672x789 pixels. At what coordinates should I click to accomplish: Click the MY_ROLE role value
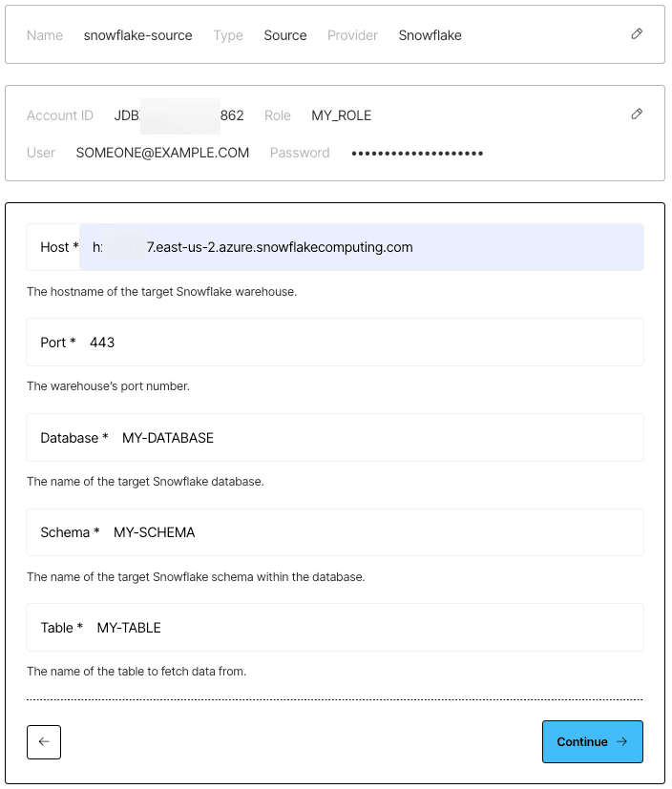[x=342, y=115]
